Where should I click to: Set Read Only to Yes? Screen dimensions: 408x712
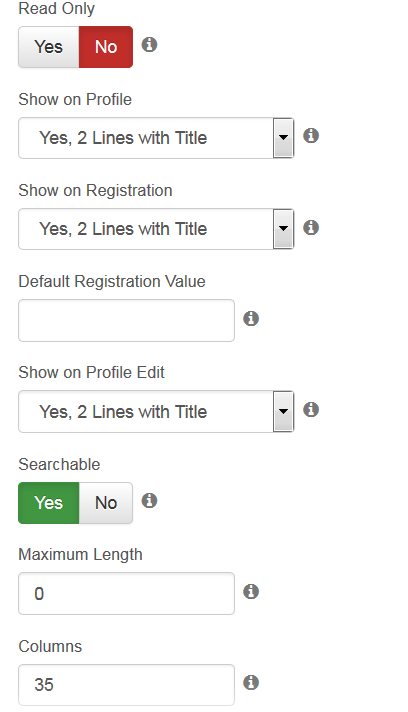tap(49, 47)
